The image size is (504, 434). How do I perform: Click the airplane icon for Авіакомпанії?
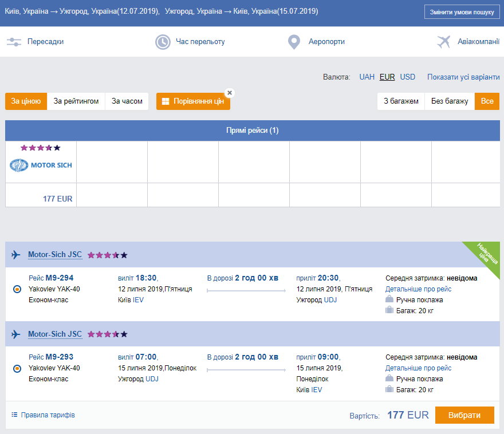point(443,42)
